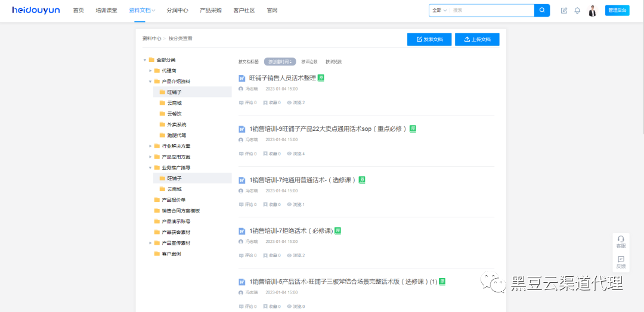
Task: Click 收藏 bookmark under 1销售培训-7纯通用普通话术
Action: click(265, 205)
